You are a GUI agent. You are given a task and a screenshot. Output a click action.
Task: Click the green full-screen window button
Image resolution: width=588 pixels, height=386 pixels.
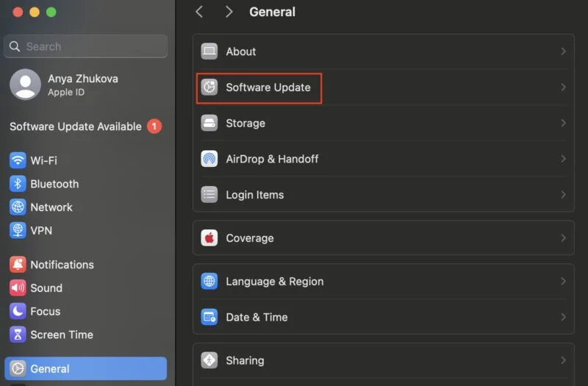pyautogui.click(x=51, y=12)
